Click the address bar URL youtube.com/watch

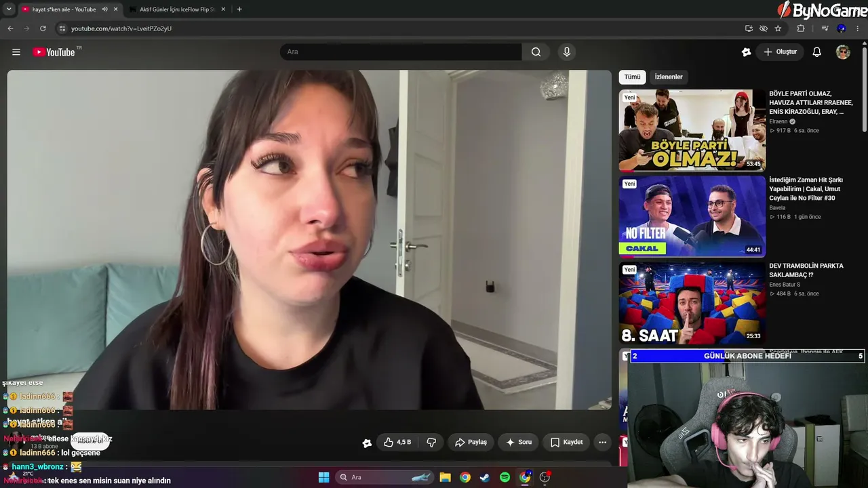click(x=121, y=28)
